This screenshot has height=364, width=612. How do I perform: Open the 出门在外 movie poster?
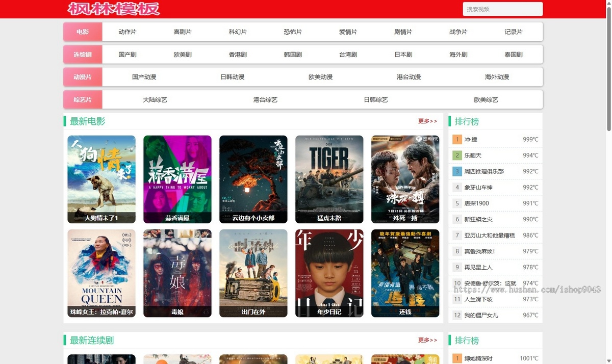point(253,273)
